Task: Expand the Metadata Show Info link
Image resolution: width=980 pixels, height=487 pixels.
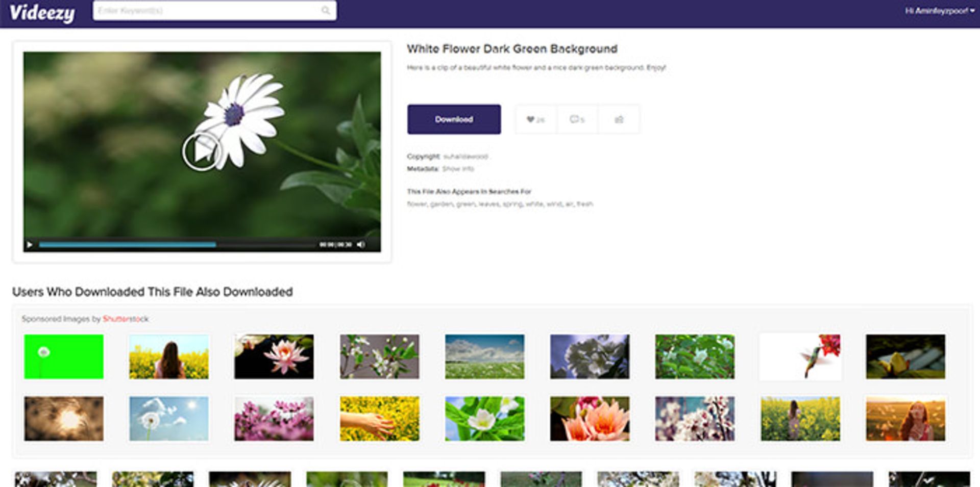Action: pos(458,169)
